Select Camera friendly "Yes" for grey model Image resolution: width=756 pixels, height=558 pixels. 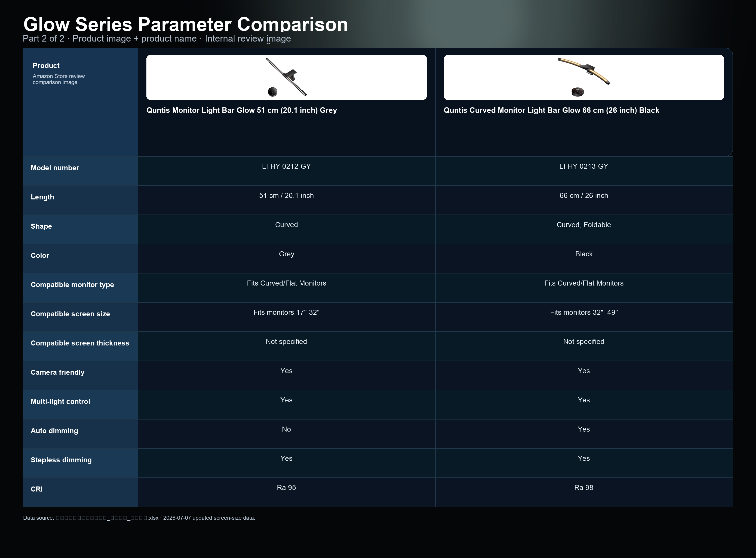286,371
